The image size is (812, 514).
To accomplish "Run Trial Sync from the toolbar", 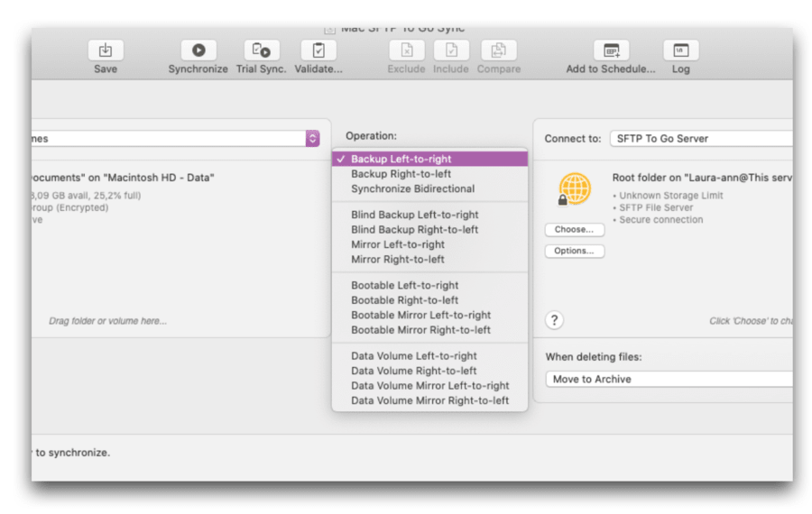I will pos(262,50).
